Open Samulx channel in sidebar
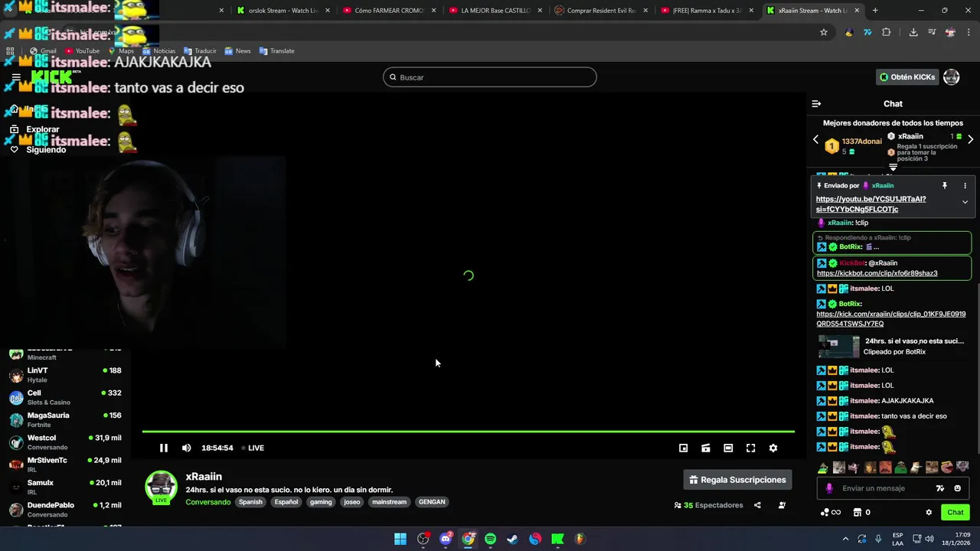This screenshot has width=980, height=551. coord(65,487)
